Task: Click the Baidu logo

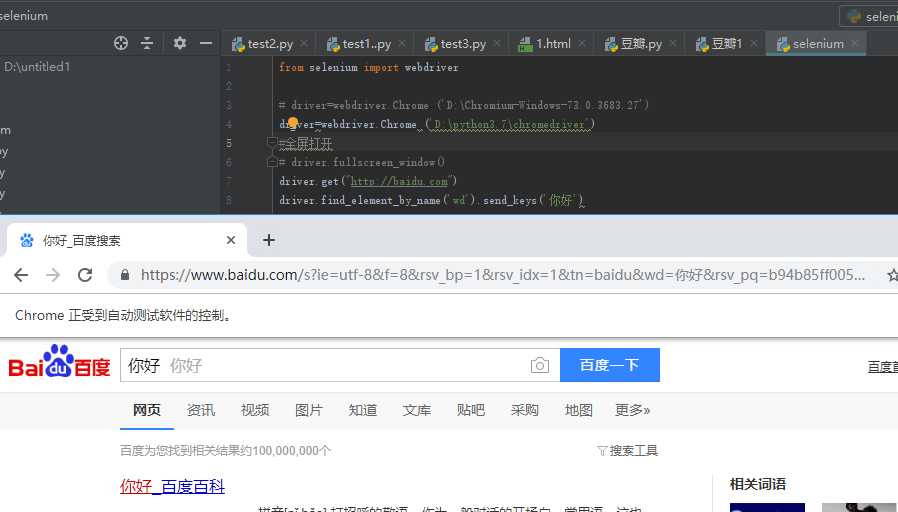Action: tap(59, 361)
